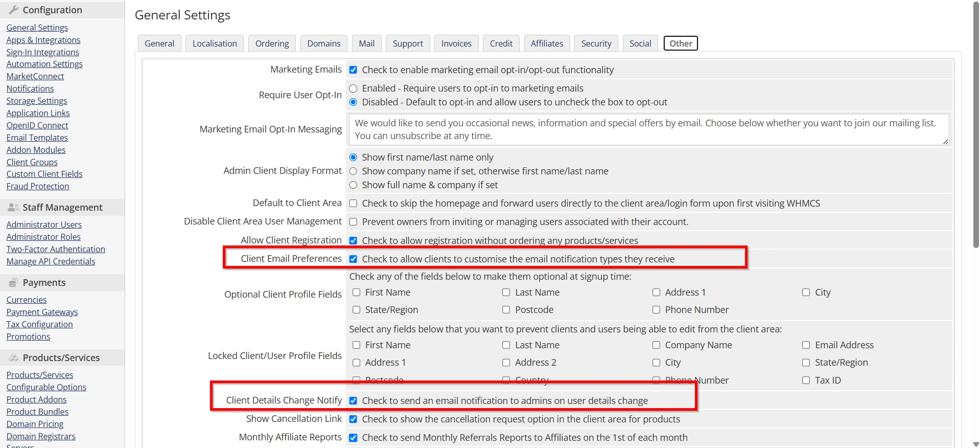Select Enabled - Require users to opt-in
The width and height of the screenshot is (980, 448).
point(353,88)
